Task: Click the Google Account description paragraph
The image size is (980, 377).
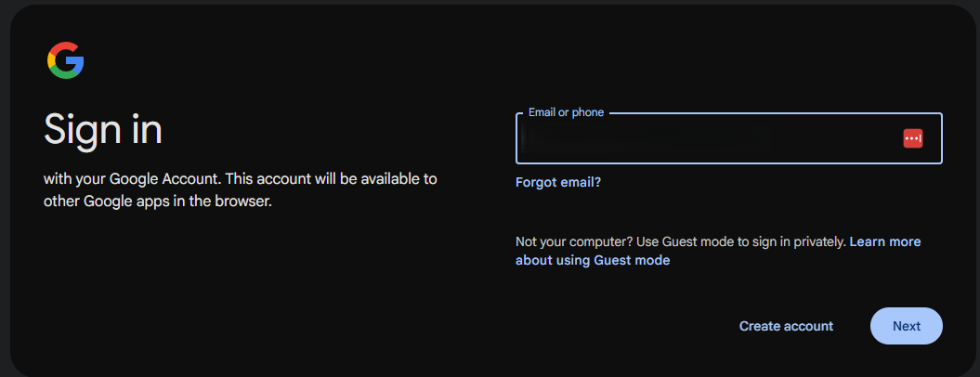Action: [x=240, y=190]
